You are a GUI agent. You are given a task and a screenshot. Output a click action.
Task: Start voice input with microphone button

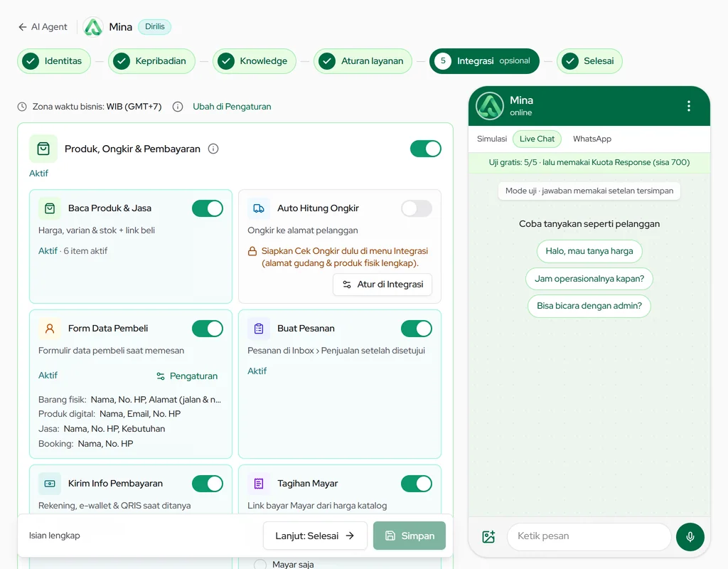coord(690,536)
